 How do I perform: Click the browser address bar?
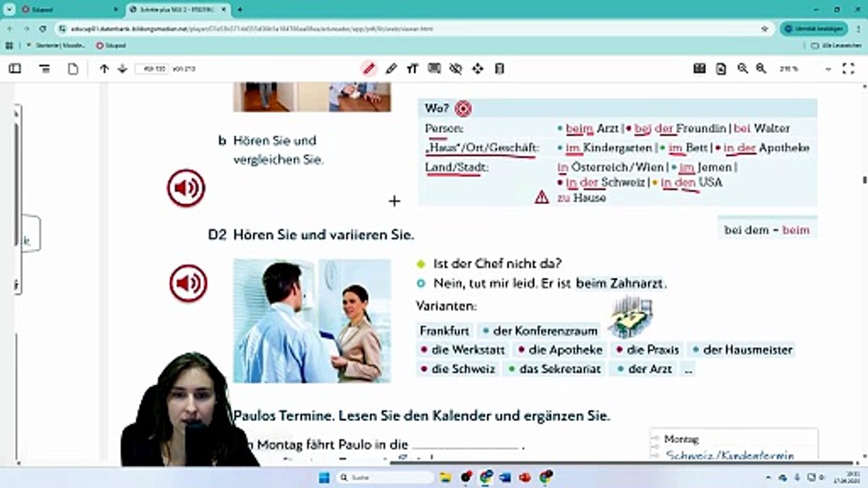click(407, 29)
